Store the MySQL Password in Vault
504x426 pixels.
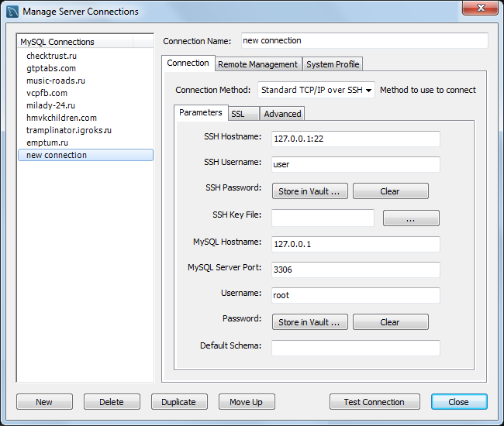310,322
